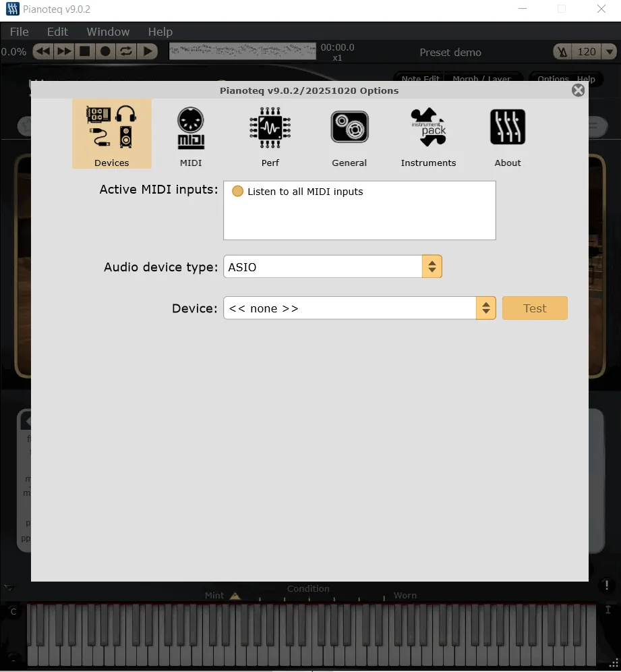Click the fast forward transport button
The width and height of the screenshot is (621, 672).
[x=64, y=51]
